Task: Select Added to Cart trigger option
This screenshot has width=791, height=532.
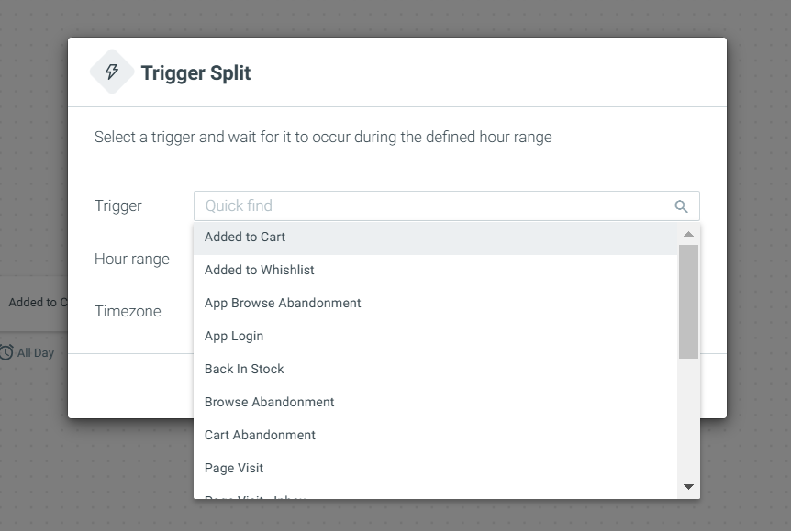Action: (x=435, y=237)
